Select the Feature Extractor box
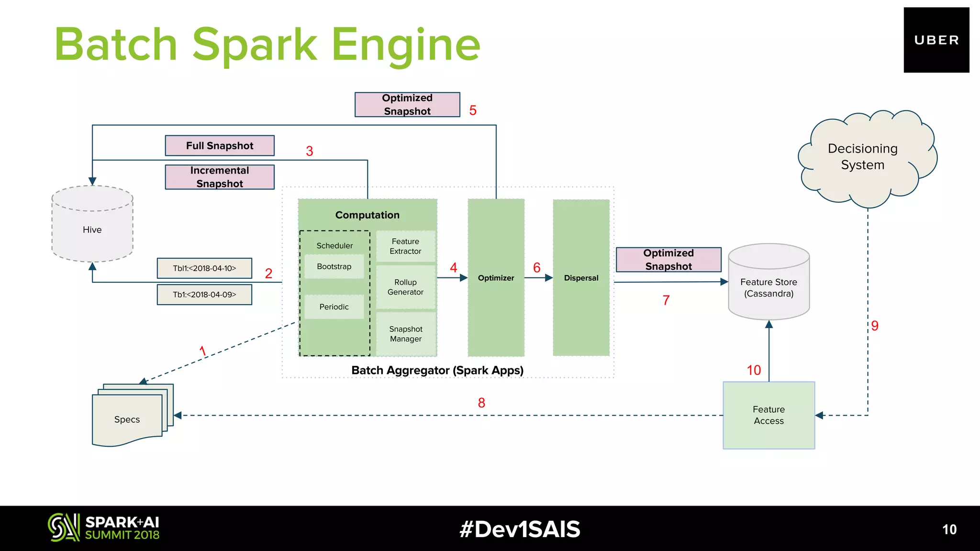980x551 pixels. pyautogui.click(x=405, y=246)
